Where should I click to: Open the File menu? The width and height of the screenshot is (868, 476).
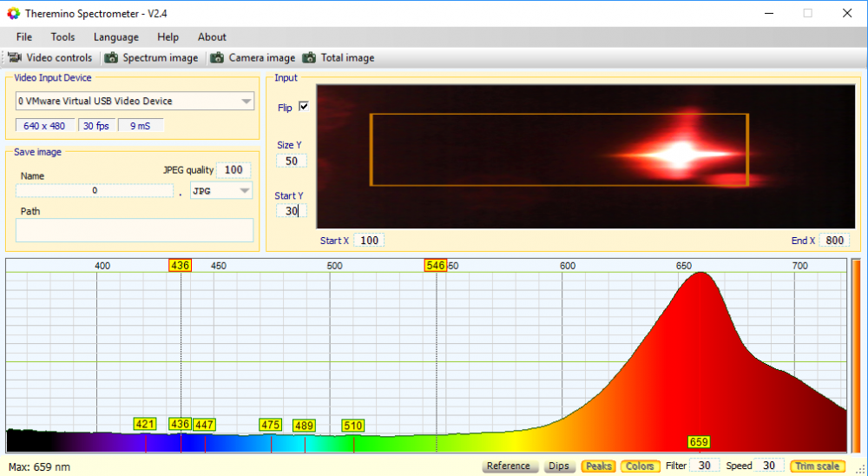tap(23, 37)
